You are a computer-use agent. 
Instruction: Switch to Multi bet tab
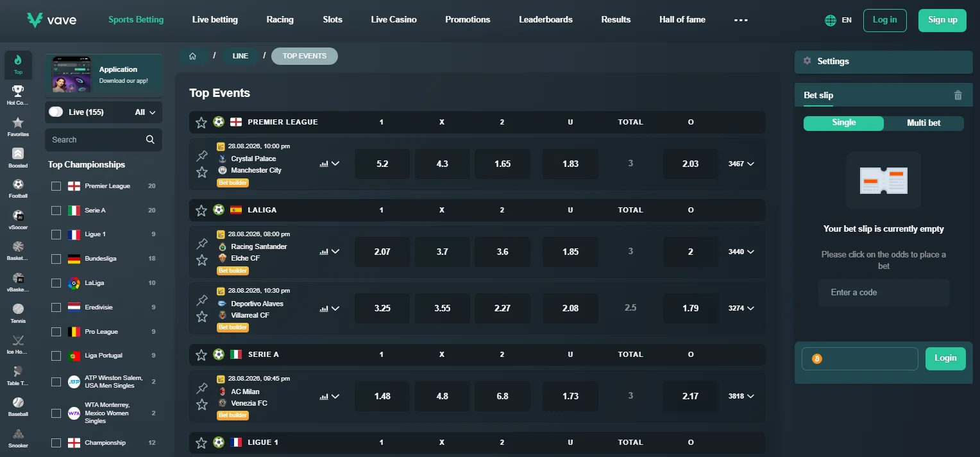coord(924,123)
